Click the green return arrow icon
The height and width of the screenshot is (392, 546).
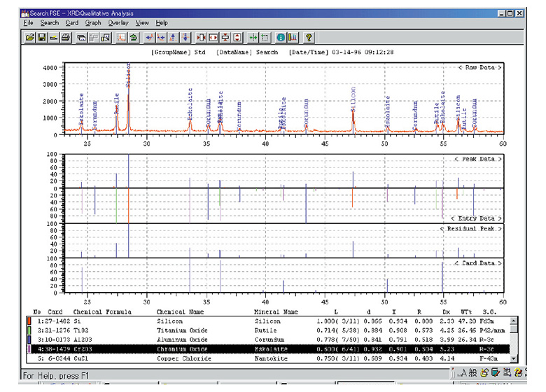click(x=134, y=37)
